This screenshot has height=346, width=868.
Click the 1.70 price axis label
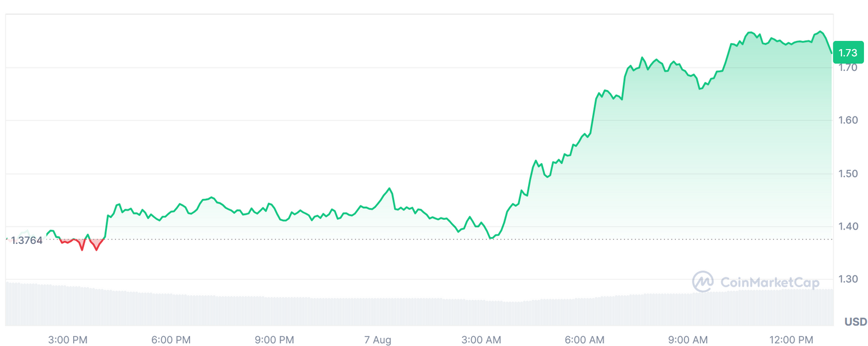[847, 67]
